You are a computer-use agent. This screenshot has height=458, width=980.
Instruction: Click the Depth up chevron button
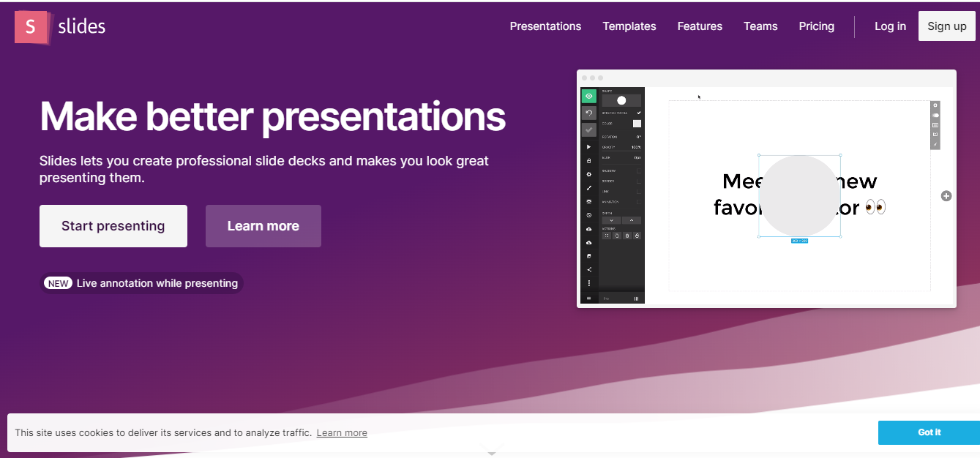coord(632,220)
